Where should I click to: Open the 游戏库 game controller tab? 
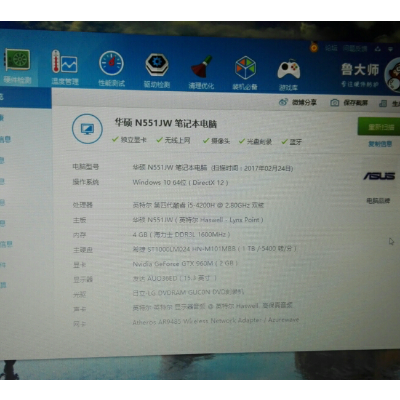pyautogui.click(x=289, y=75)
